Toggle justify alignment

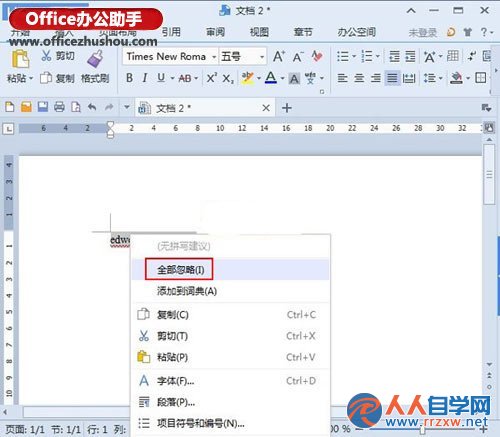(392, 78)
